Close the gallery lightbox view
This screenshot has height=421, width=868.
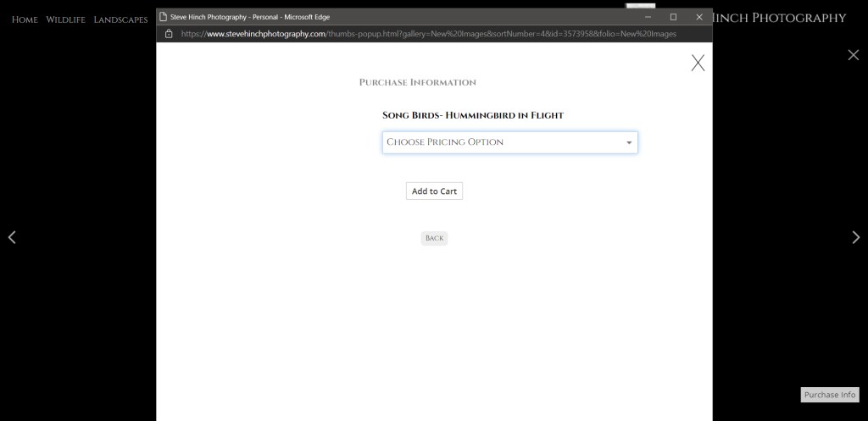click(854, 55)
